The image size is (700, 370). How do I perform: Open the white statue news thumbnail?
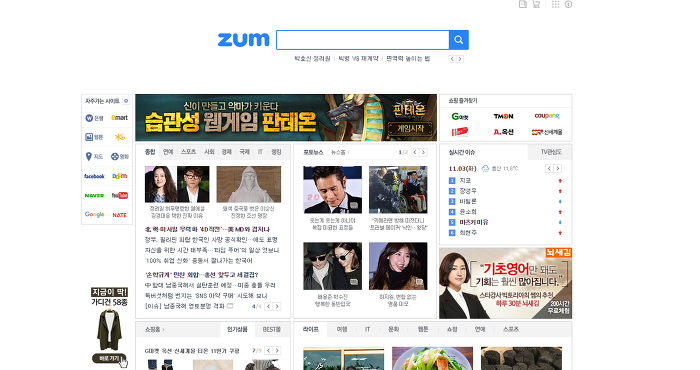[x=249, y=184]
